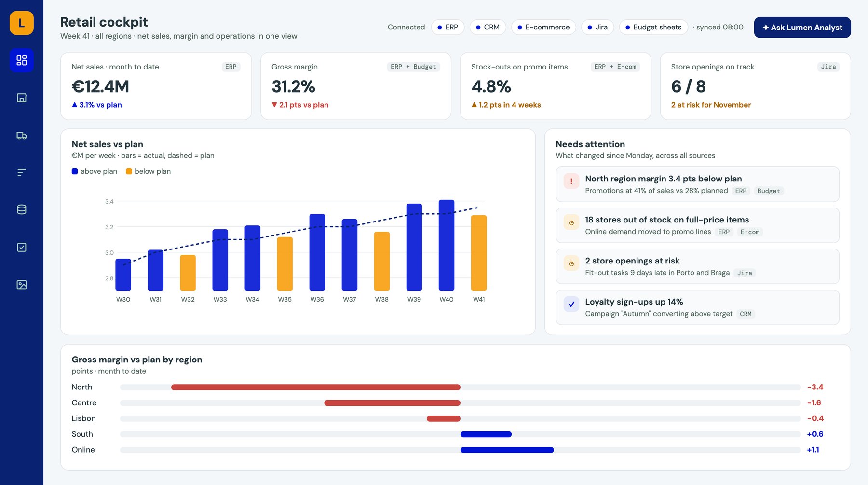Open the sorted-list reports icon in sidebar
The image size is (868, 485).
point(22,172)
